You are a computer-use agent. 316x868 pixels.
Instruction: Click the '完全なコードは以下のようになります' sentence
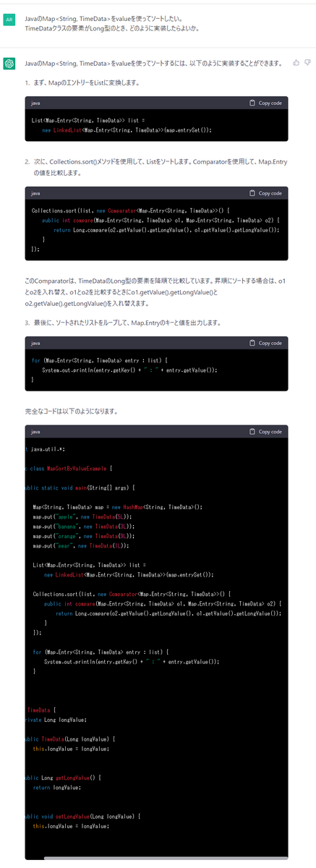71,411
